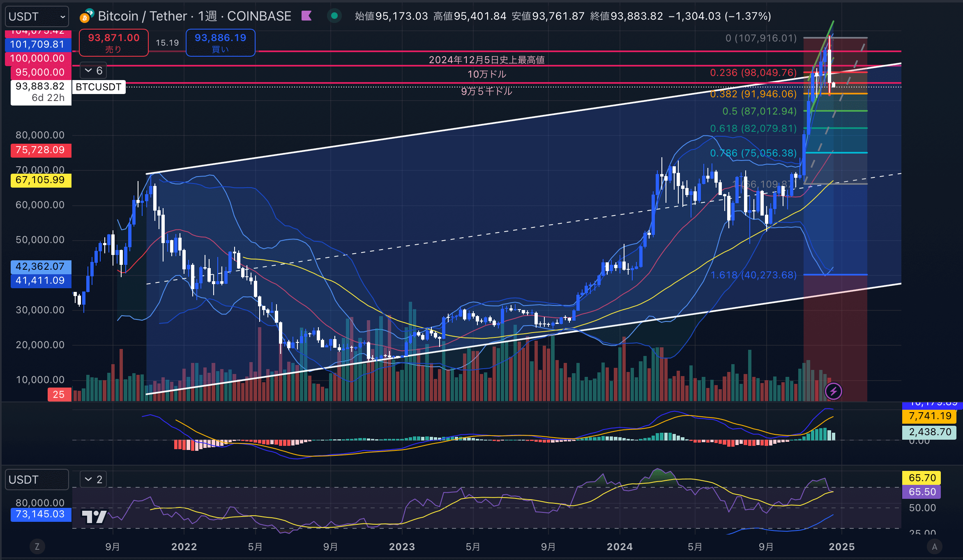963x560 pixels.
Task: Expand the collapsed 2 indicators legend
Action: (x=93, y=479)
